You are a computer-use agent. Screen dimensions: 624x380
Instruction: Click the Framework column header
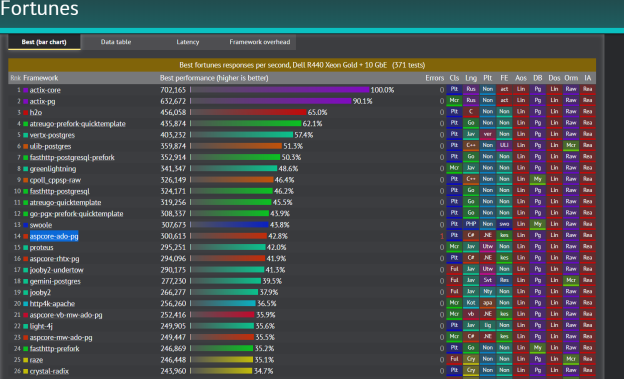pyautogui.click(x=41, y=78)
